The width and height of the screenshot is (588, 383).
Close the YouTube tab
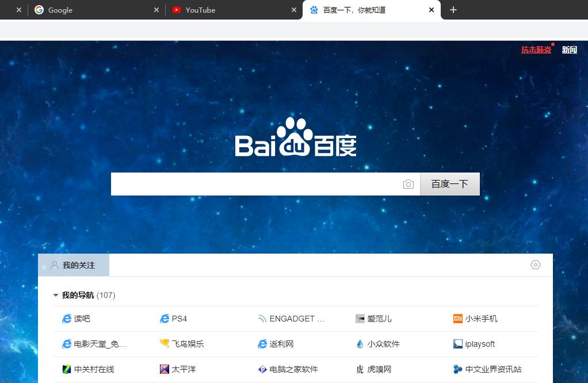click(294, 10)
